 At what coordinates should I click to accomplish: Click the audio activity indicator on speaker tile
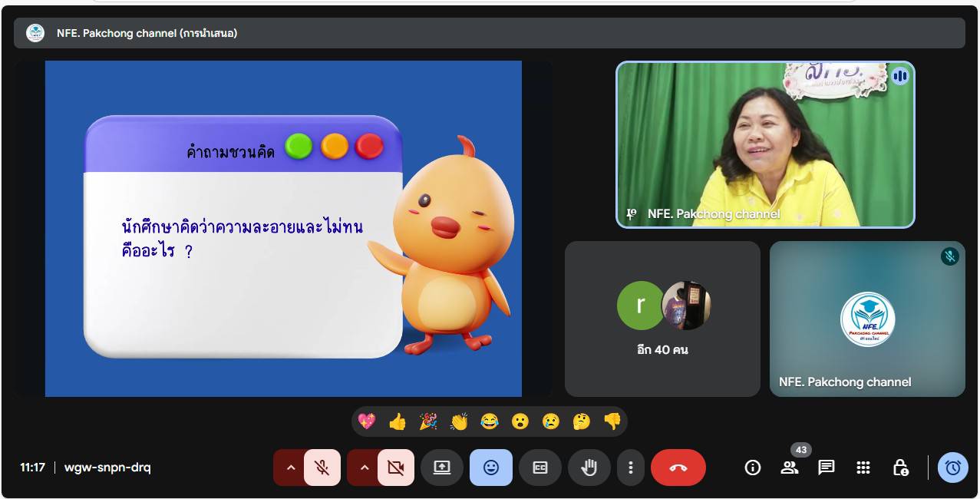coord(900,76)
